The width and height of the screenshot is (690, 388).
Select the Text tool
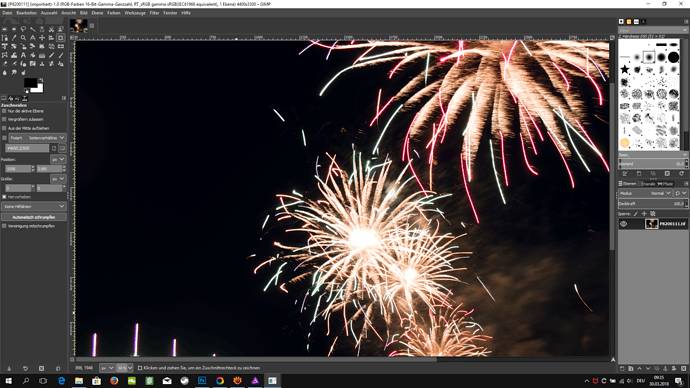23,55
